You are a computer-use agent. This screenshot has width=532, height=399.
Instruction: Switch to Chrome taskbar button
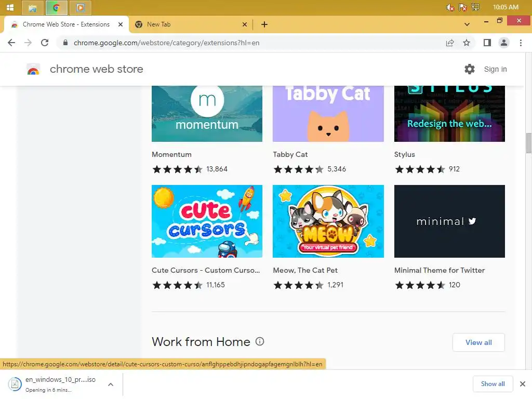(x=56, y=7)
